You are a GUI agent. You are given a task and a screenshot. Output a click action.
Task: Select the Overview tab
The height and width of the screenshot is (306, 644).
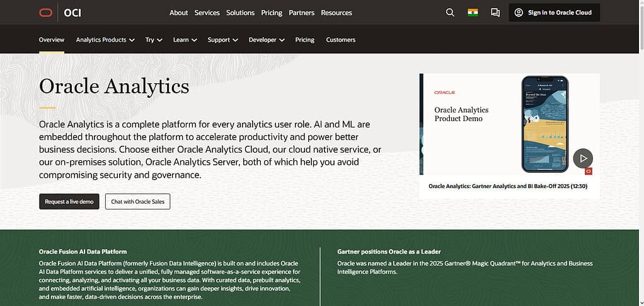52,40
